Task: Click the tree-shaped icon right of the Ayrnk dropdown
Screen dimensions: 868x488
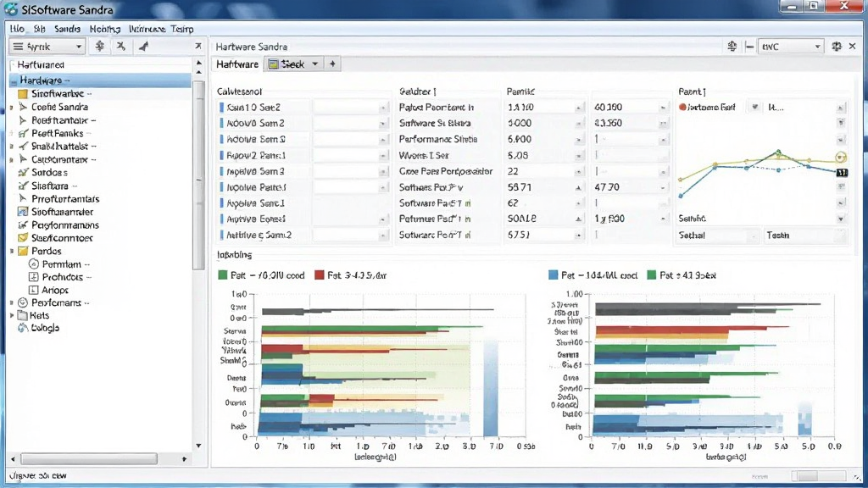Action: click(x=100, y=47)
